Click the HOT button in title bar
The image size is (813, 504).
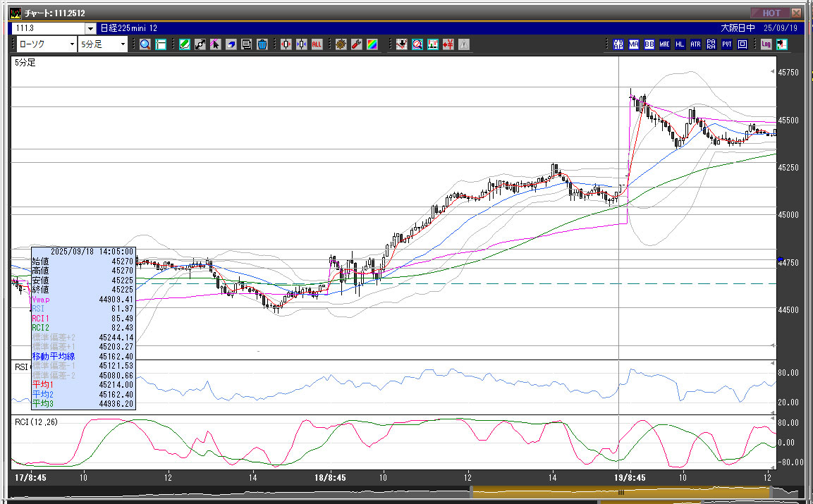771,13
